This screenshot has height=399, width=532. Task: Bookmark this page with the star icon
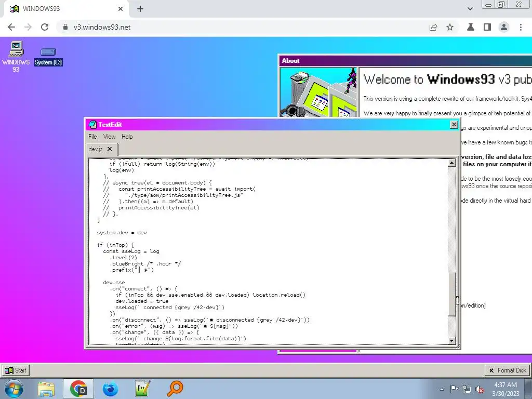coord(450,27)
